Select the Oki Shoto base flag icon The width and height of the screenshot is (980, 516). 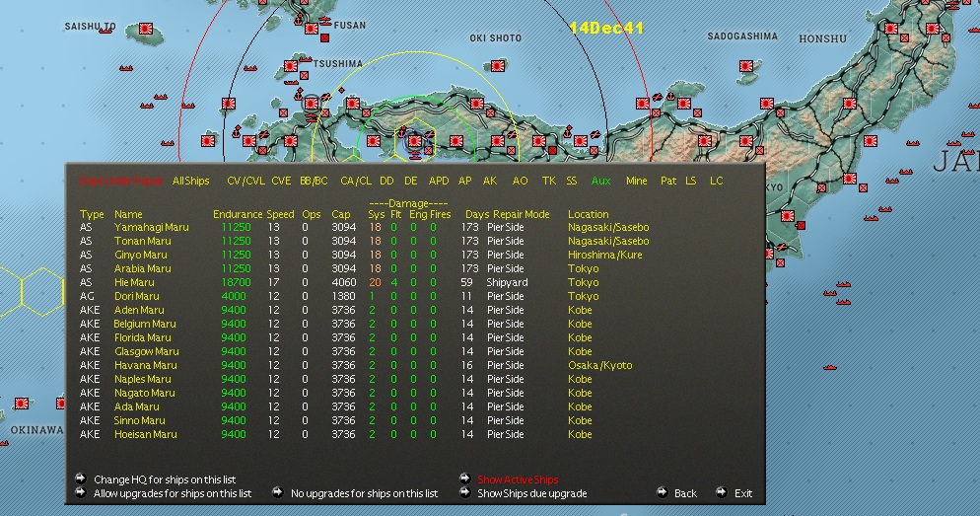498,65
